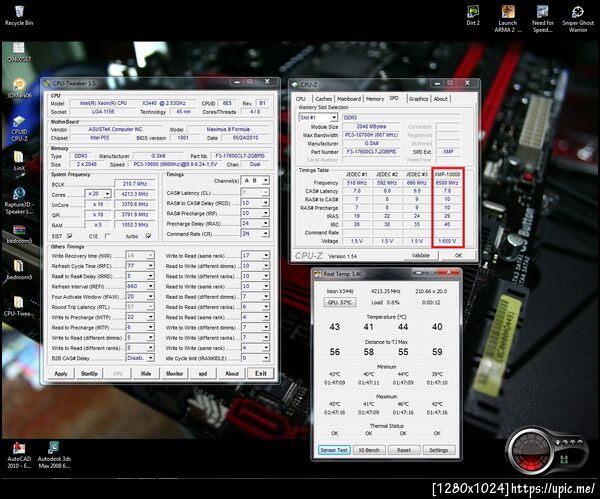Click the XS Bench button in Real Temp

click(x=369, y=450)
